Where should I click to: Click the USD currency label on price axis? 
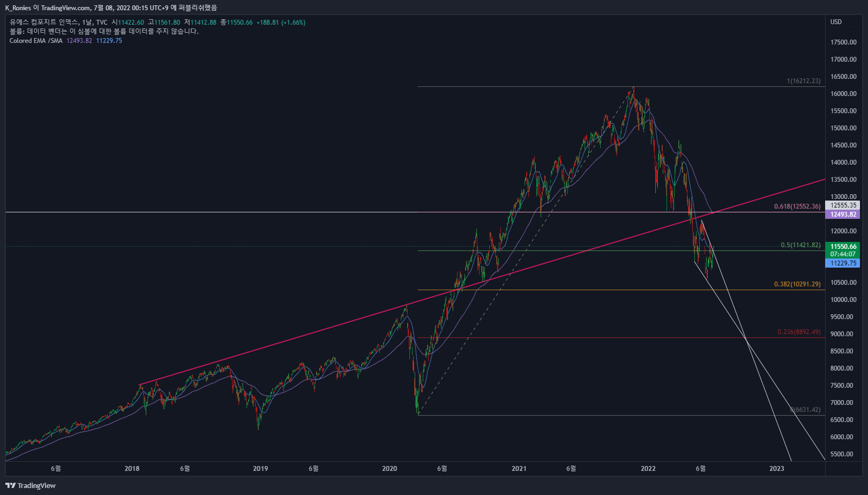pos(836,22)
